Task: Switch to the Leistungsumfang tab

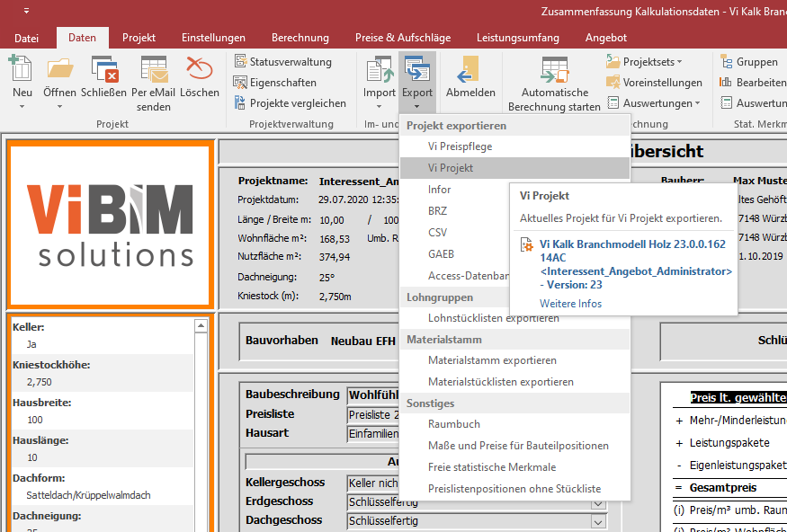Action: click(x=518, y=38)
